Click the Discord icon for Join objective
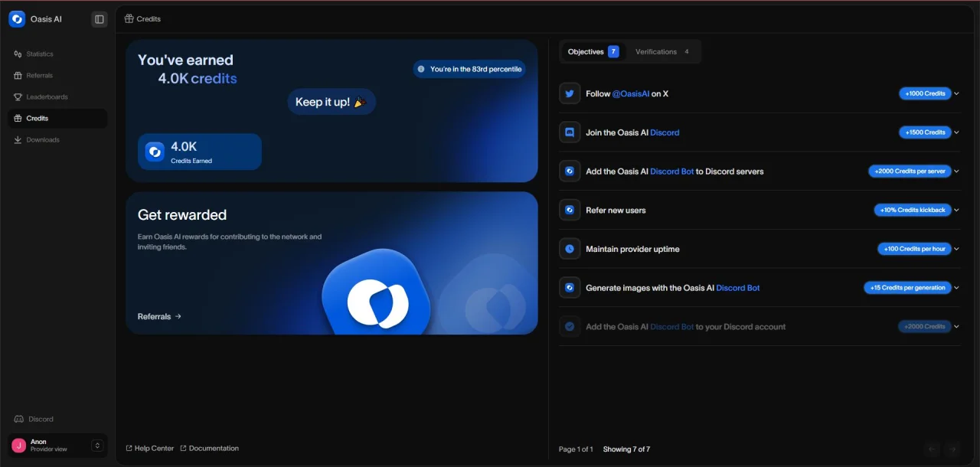 coord(570,132)
